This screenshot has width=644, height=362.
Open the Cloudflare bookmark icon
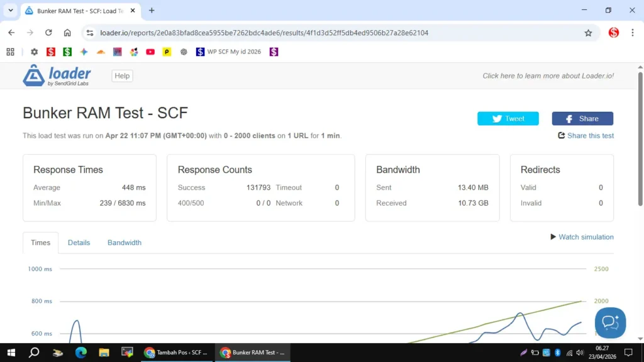pos(100,52)
